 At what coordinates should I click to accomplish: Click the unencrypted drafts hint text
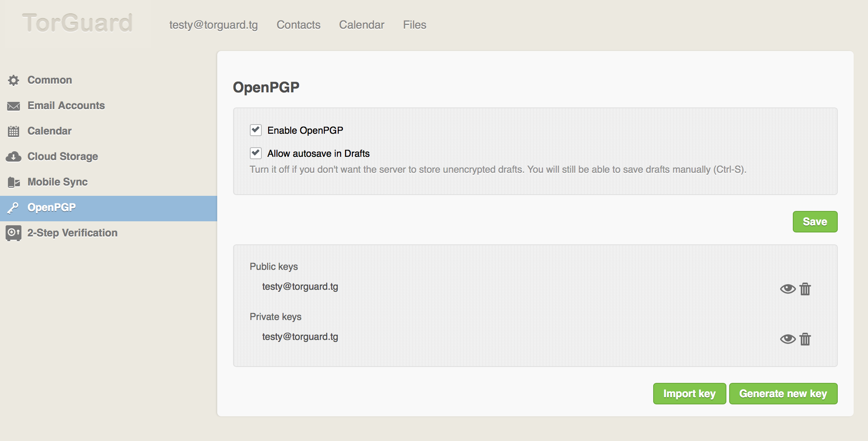498,170
